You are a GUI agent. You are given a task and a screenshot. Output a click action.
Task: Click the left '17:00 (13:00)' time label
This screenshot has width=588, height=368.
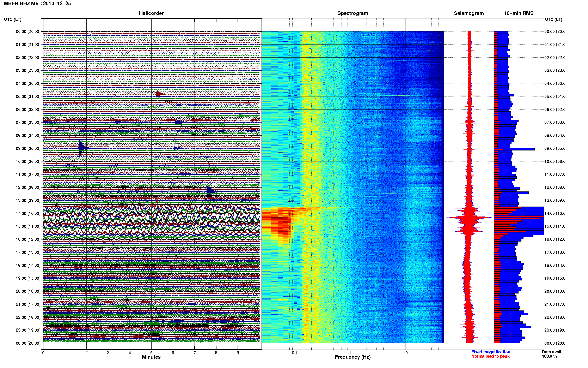28,252
